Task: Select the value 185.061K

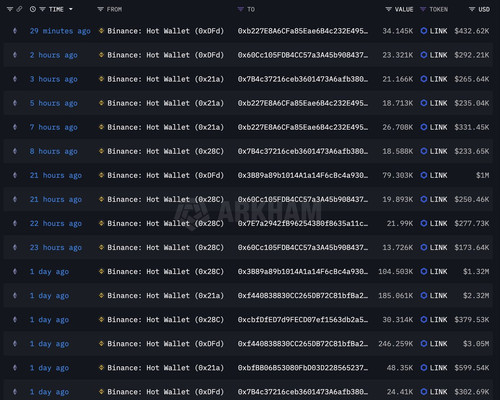Action: tap(395, 296)
